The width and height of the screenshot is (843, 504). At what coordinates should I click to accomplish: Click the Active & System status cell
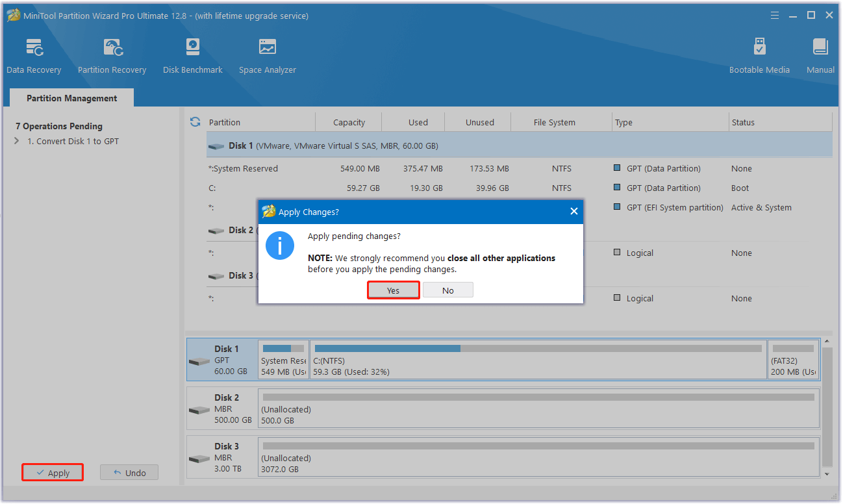pyautogui.click(x=761, y=208)
